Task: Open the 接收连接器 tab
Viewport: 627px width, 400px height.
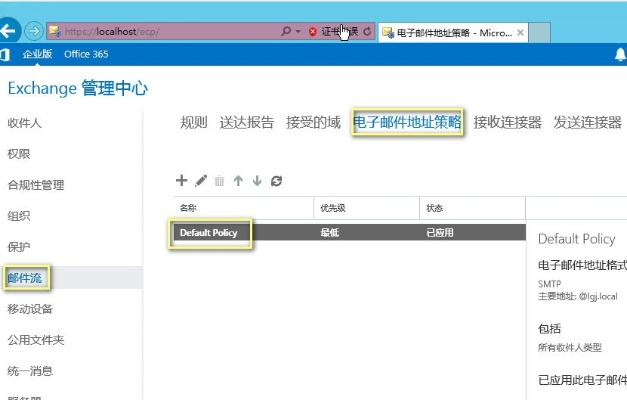Action: click(x=507, y=123)
